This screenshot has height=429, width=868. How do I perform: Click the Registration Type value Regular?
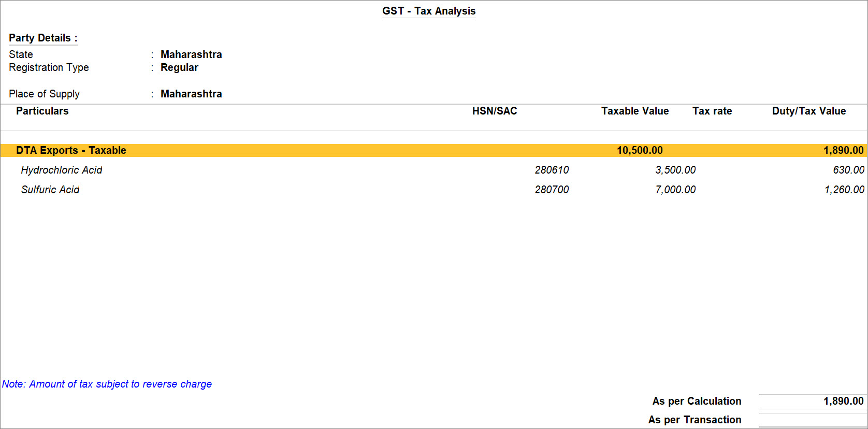coord(179,67)
